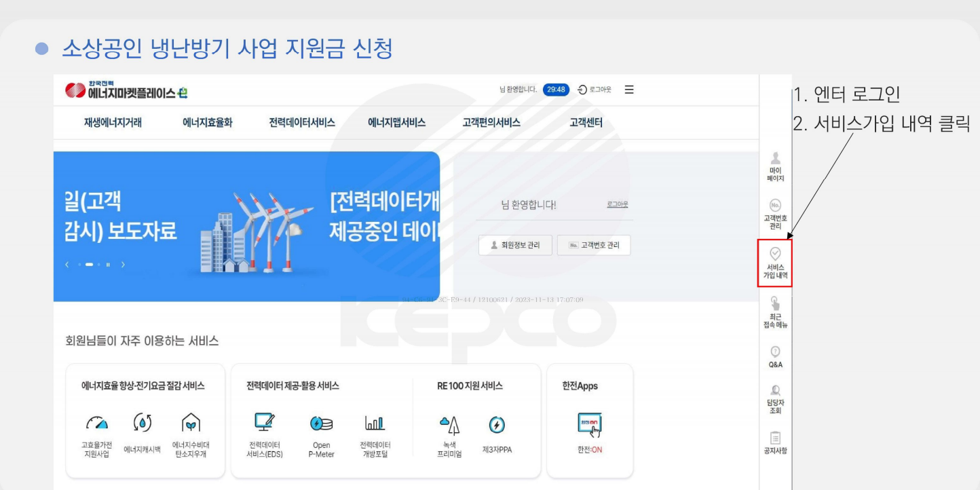Open 전력데이터 서비스(EDS) icon

(x=265, y=435)
